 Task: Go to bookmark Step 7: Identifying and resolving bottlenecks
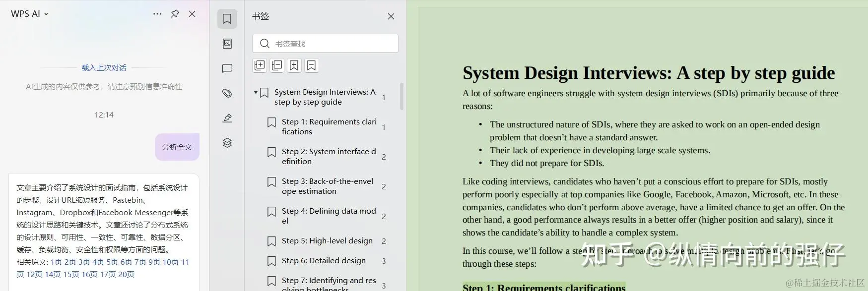click(329, 284)
